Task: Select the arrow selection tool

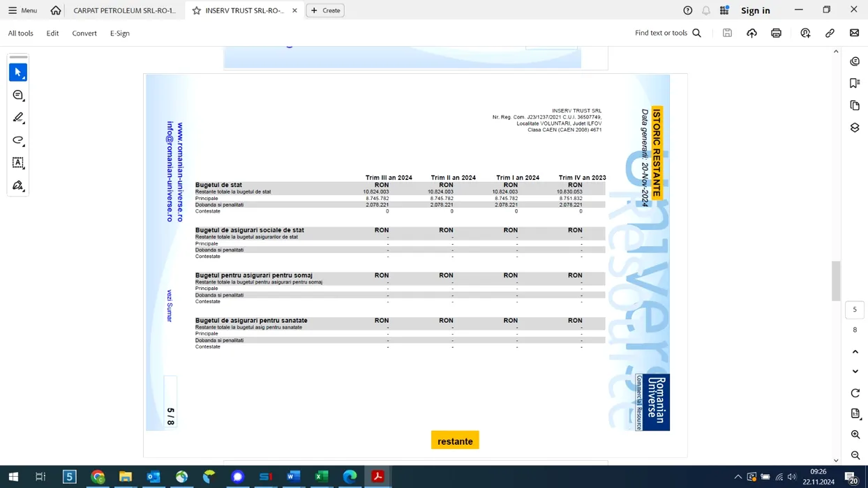Action: coord(18,73)
